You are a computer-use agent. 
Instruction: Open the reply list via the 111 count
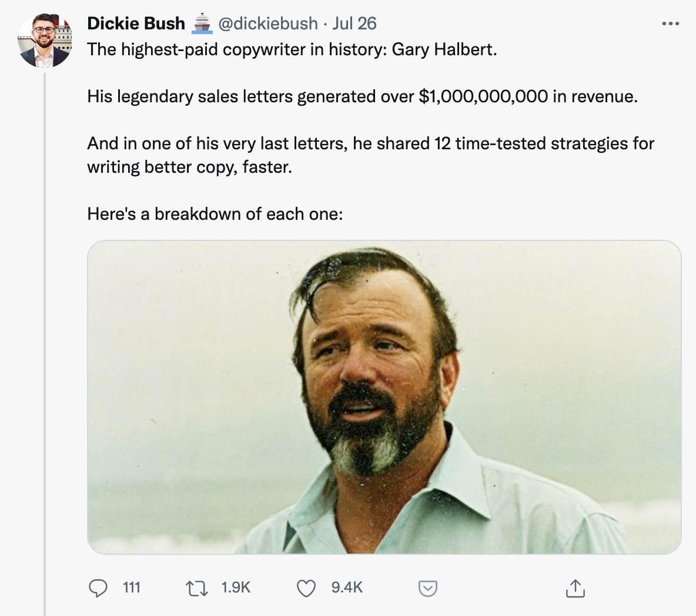130,587
